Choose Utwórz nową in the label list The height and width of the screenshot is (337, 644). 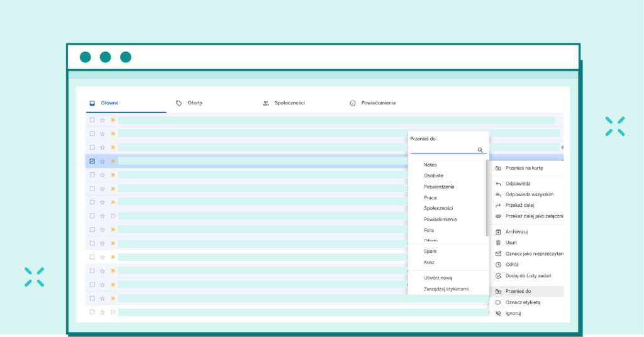[x=438, y=278]
